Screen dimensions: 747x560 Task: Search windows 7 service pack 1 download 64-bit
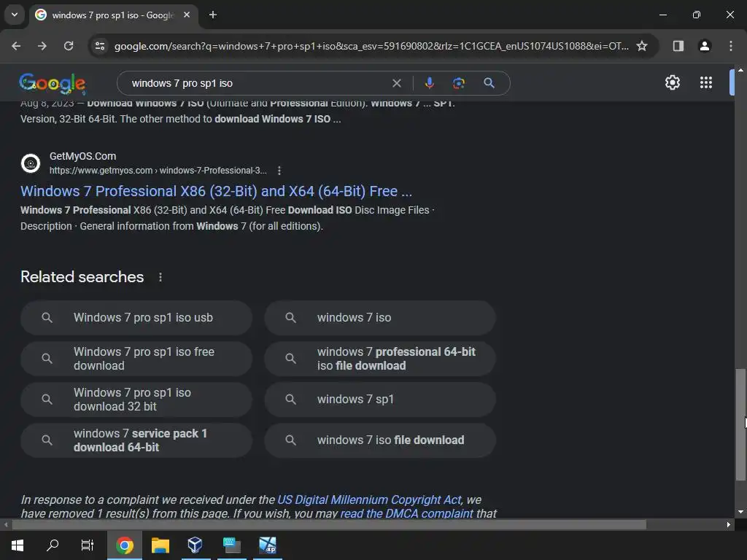point(136,440)
